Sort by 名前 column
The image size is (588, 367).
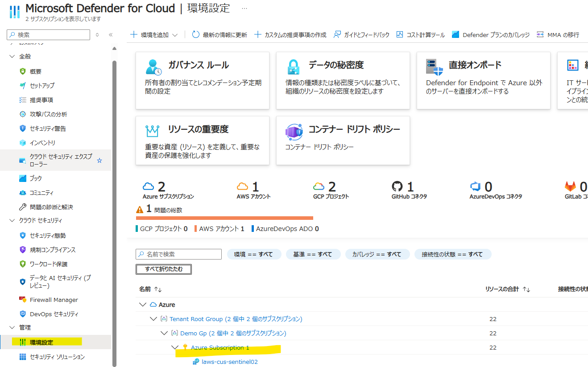click(150, 289)
